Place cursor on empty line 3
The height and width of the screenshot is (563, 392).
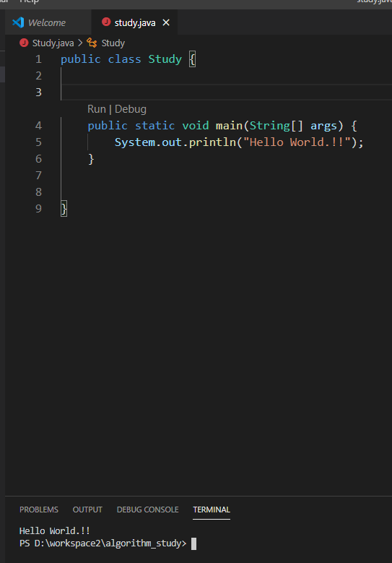click(x=226, y=93)
